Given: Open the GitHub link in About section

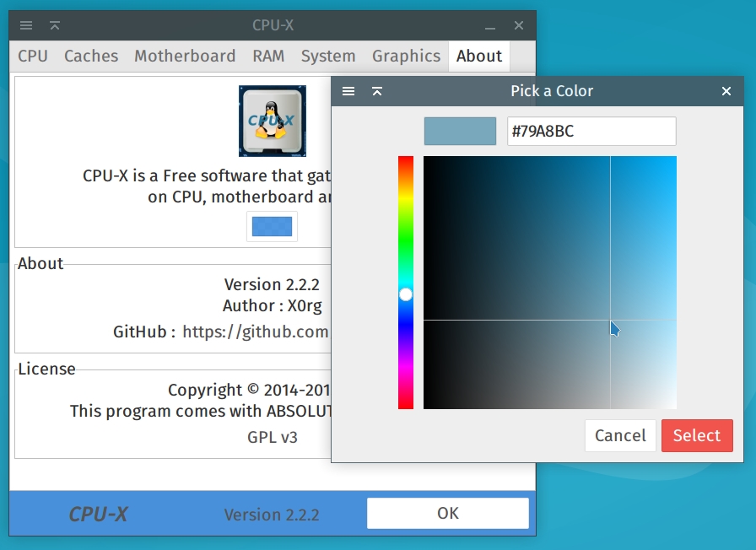Looking at the screenshot, I should (x=256, y=332).
